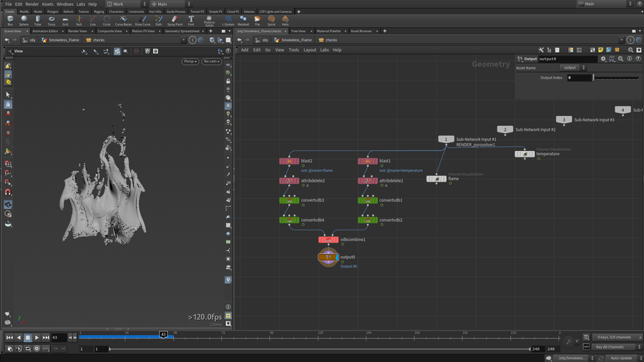This screenshot has height=362, width=644.
Task: Select the Platonic Solids tool
Action: point(209,21)
